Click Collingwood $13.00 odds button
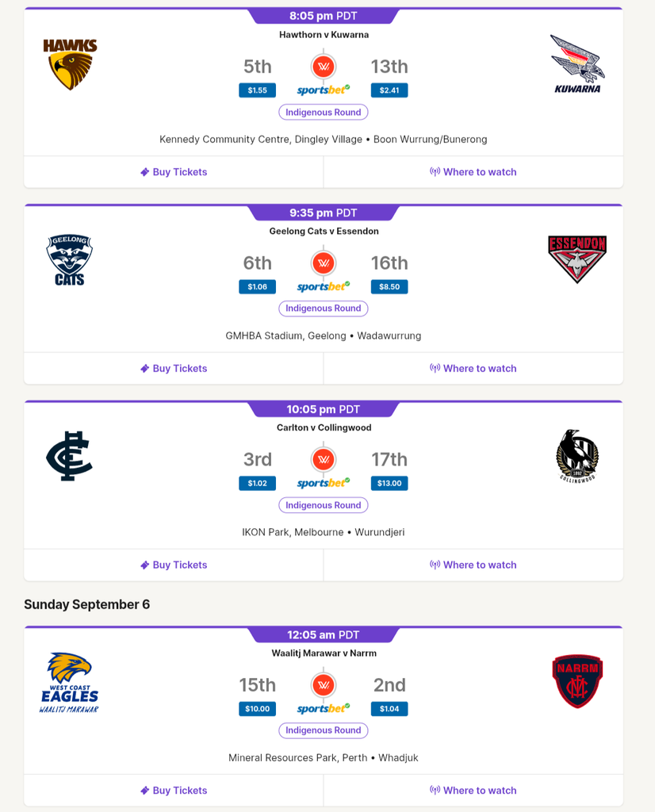Screen dimensions: 655x812 (389, 483)
